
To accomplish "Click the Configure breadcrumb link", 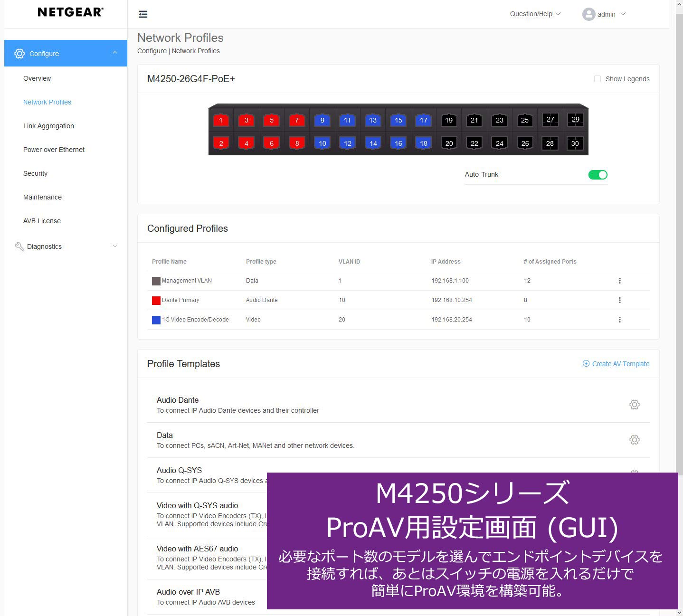I will coord(152,51).
